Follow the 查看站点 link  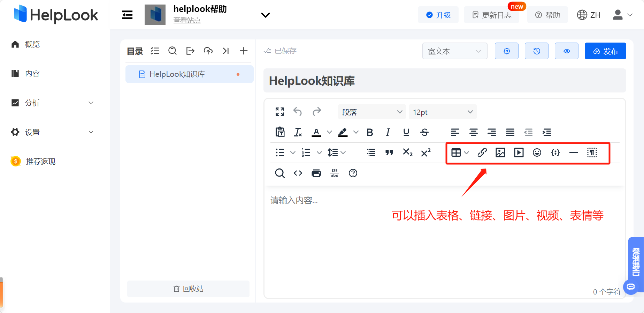tap(187, 20)
